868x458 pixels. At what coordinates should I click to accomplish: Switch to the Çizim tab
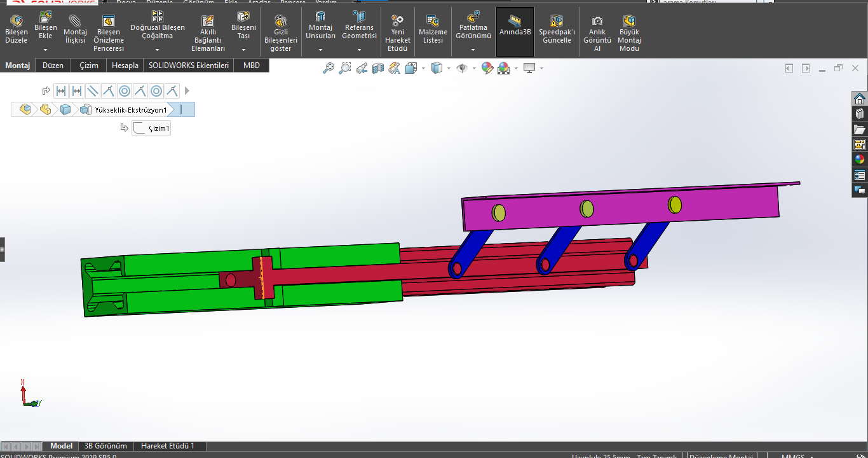point(89,66)
